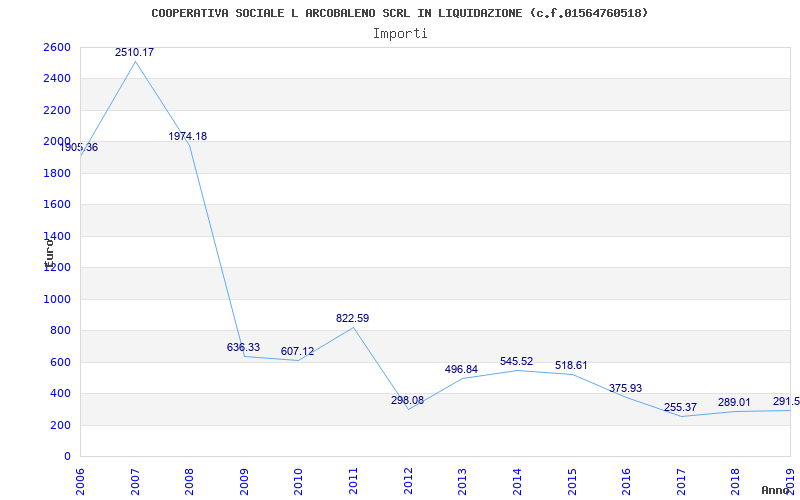Click the 'Euro' y-axis label
This screenshot has height=500, width=800.
tap(49, 254)
